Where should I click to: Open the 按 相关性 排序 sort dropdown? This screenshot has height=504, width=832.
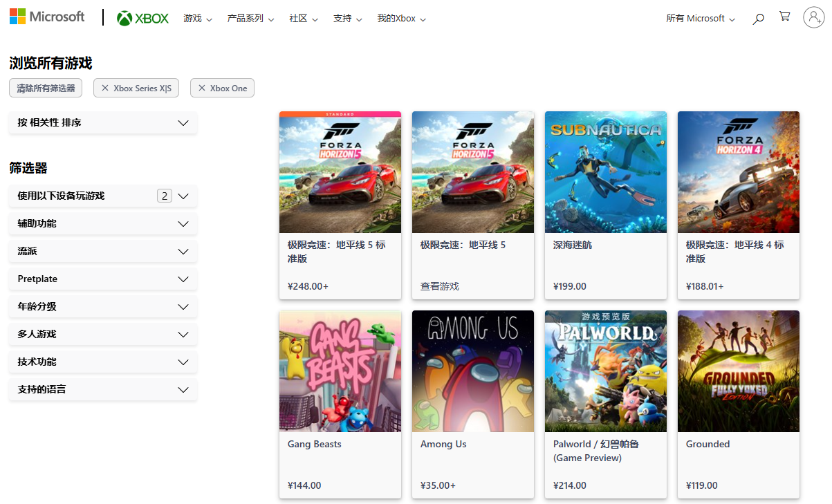103,122
